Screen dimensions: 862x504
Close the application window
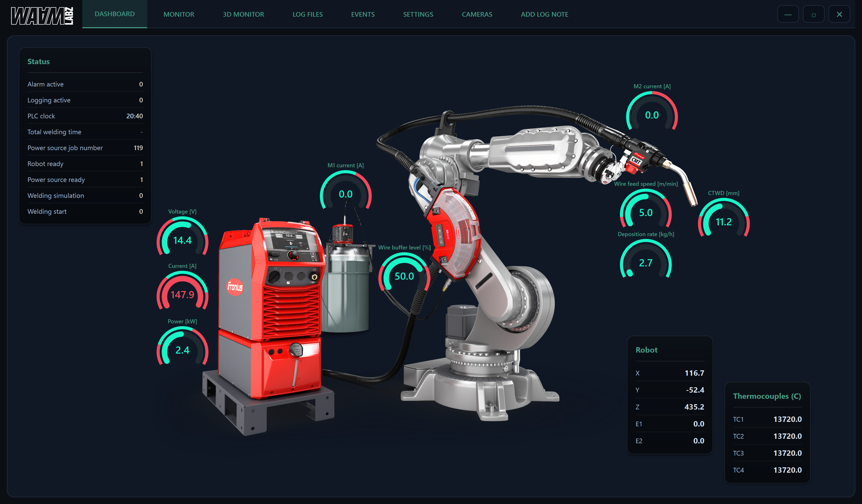coord(839,14)
